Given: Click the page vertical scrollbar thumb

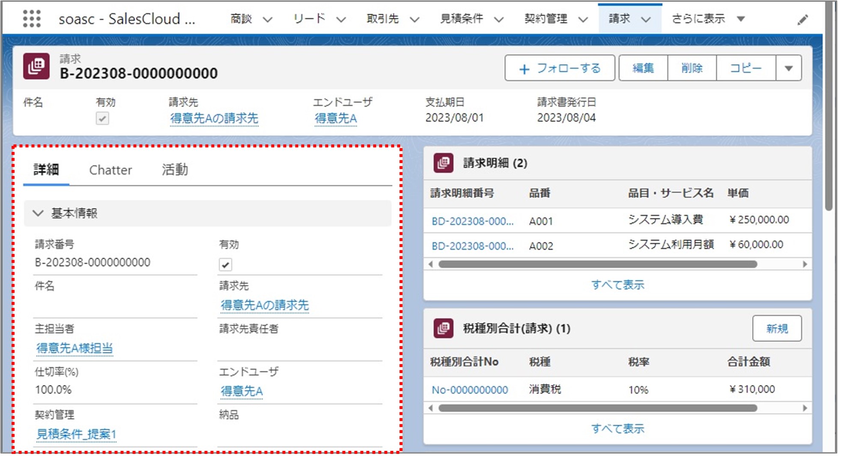Looking at the screenshot, I should (x=829, y=107).
